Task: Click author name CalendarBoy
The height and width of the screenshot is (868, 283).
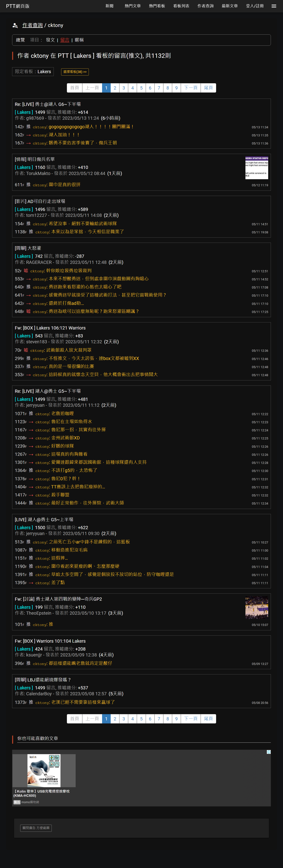Action: click(x=39, y=694)
